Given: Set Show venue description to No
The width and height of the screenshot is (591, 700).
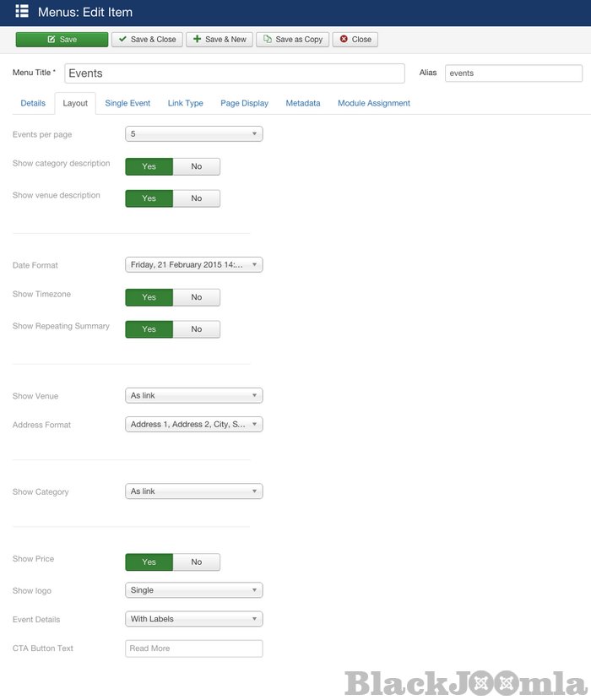Looking at the screenshot, I should [196, 198].
